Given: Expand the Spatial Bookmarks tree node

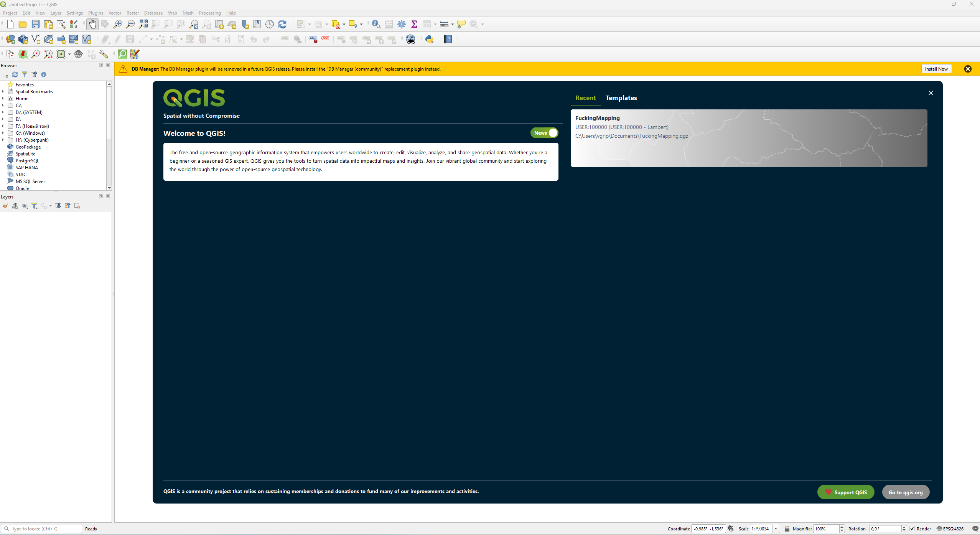Looking at the screenshot, I should click(x=3, y=92).
